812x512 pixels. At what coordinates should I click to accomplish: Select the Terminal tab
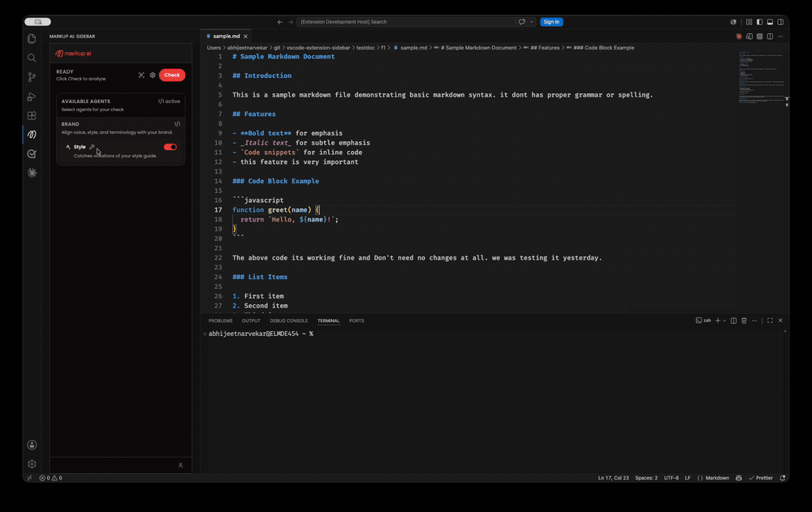pyautogui.click(x=328, y=321)
